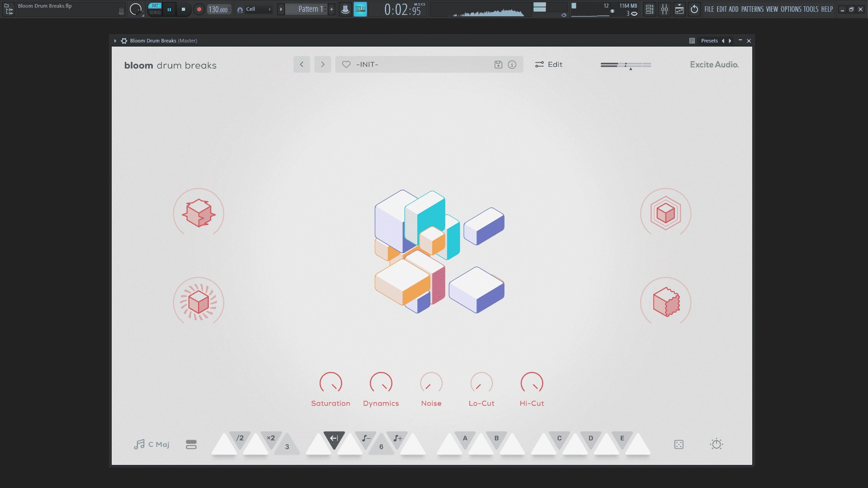Click the Excite Audio logo
The image size is (868, 488).
714,65
